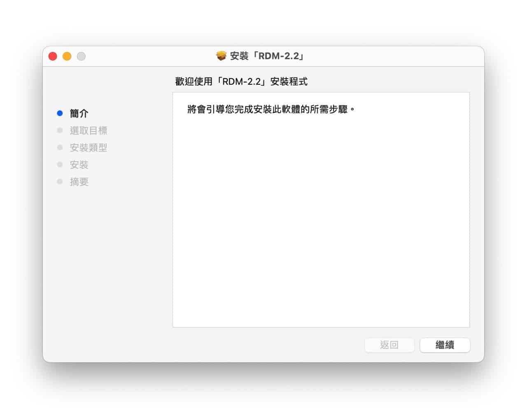
Task: Click the disabled 返回 (Back) button
Action: 389,345
